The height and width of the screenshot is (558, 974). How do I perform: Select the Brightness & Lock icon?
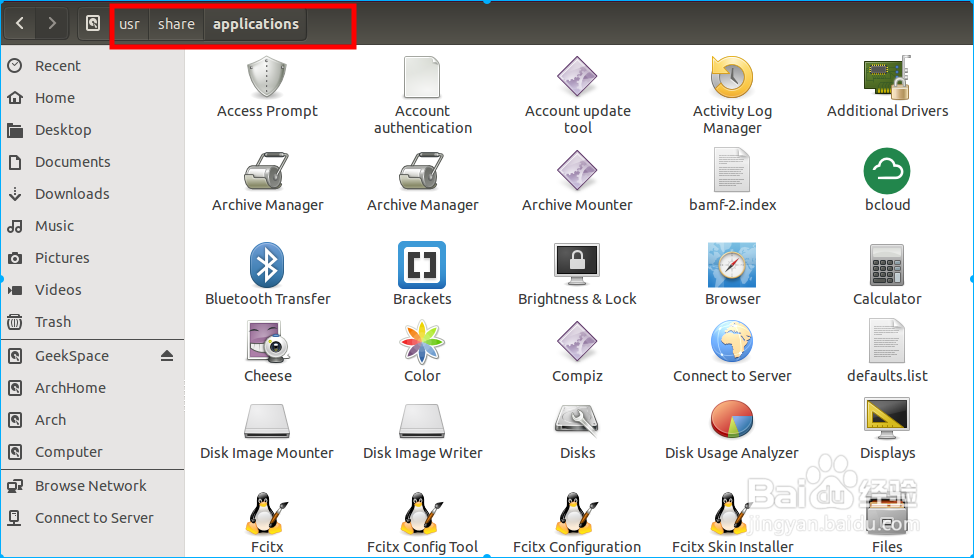(577, 264)
